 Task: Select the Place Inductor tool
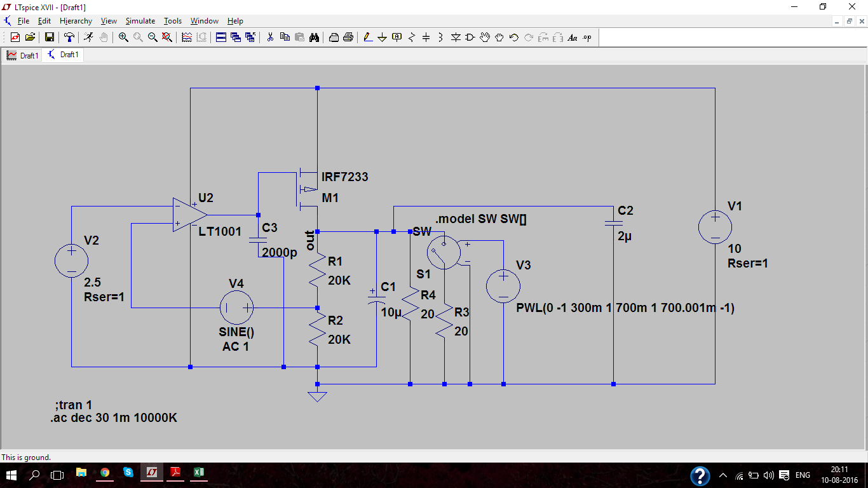coord(441,37)
